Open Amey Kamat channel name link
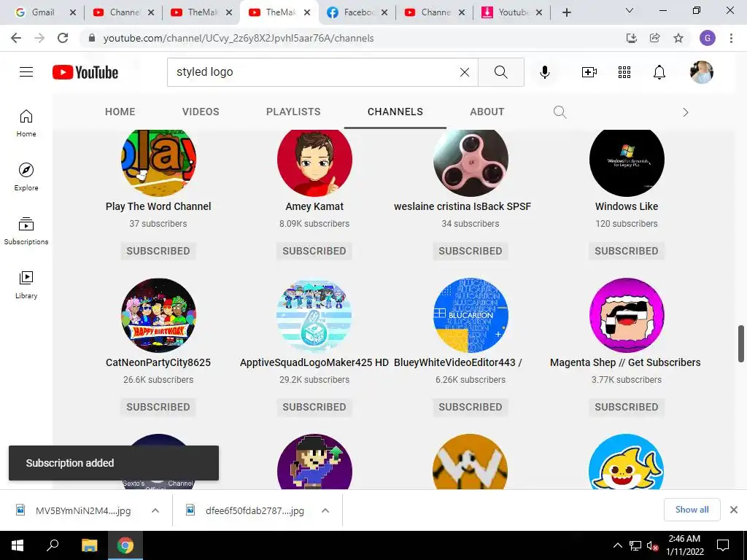The height and width of the screenshot is (560, 747). click(x=314, y=206)
